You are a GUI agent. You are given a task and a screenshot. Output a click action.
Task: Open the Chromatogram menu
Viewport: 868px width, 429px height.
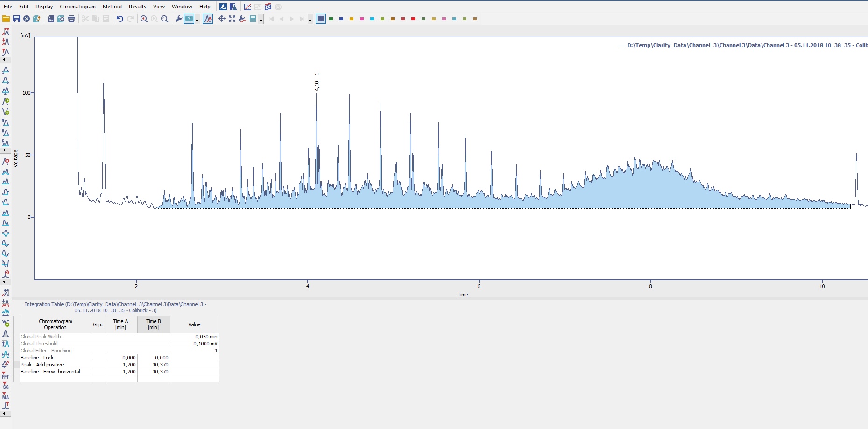(78, 7)
